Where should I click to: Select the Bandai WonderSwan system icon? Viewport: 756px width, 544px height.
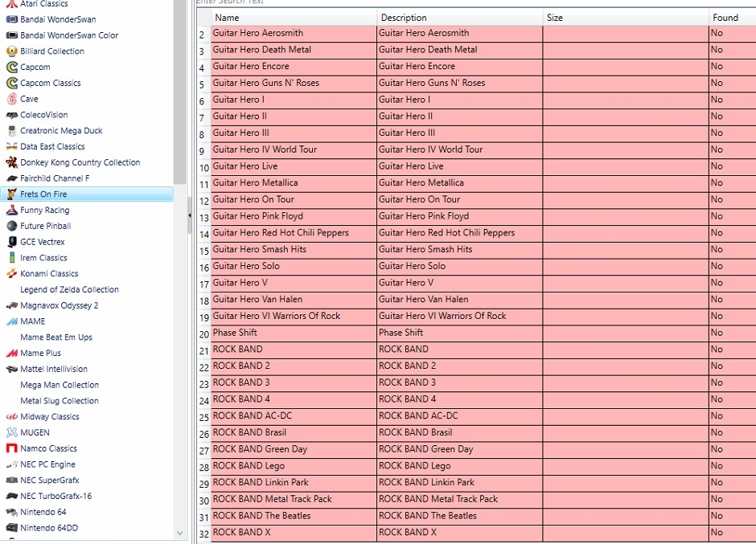11,19
